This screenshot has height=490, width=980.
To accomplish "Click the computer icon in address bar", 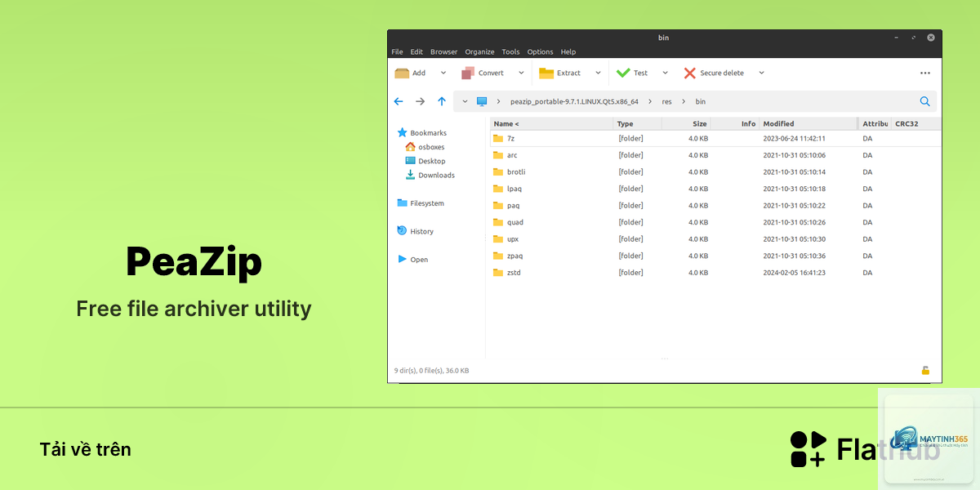I will pos(482,101).
